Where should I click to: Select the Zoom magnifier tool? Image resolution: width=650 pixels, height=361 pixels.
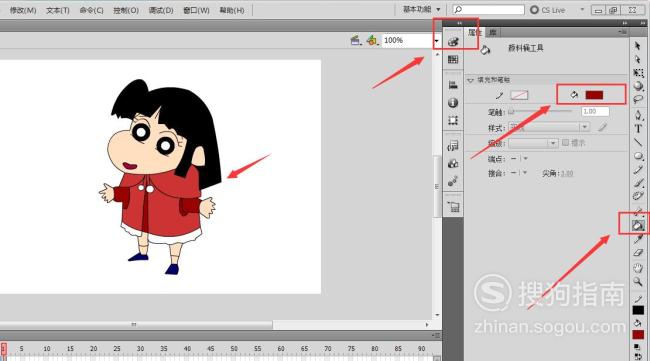(638, 282)
